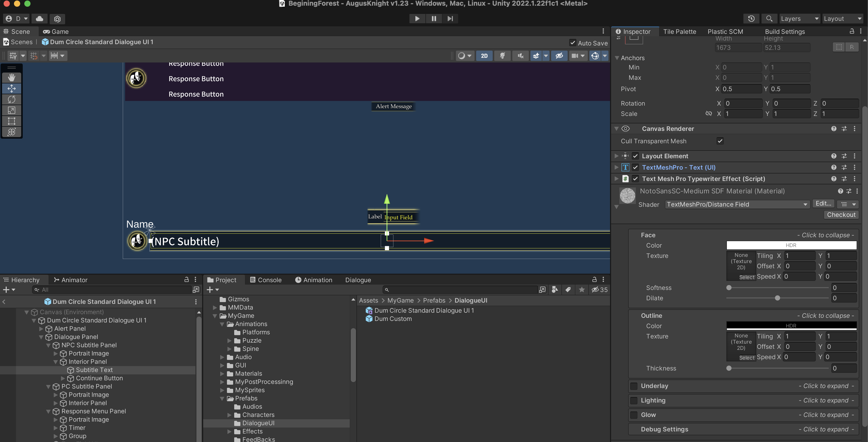Image resolution: width=868 pixels, height=442 pixels.
Task: Enable the Underlay checkbox
Action: pyautogui.click(x=634, y=386)
